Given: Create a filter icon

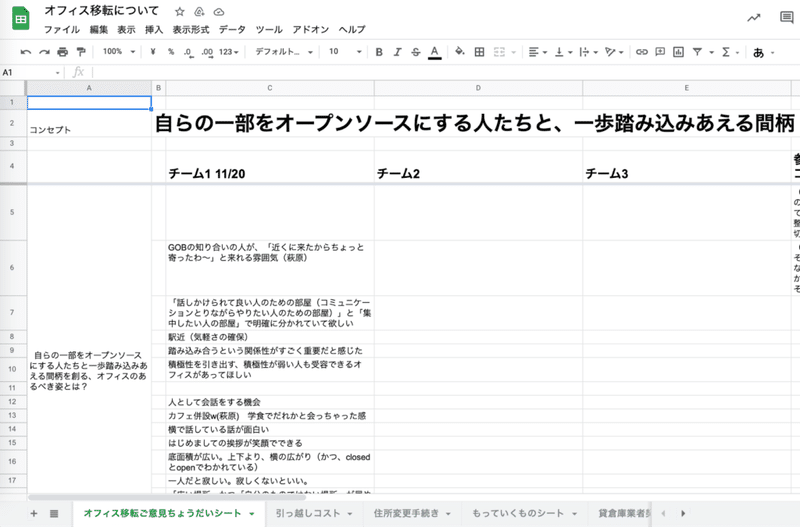Looking at the screenshot, I should (697, 52).
